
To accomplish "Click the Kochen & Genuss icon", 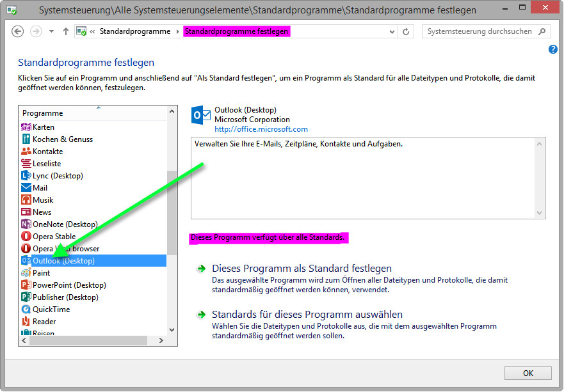I will 26,139.
